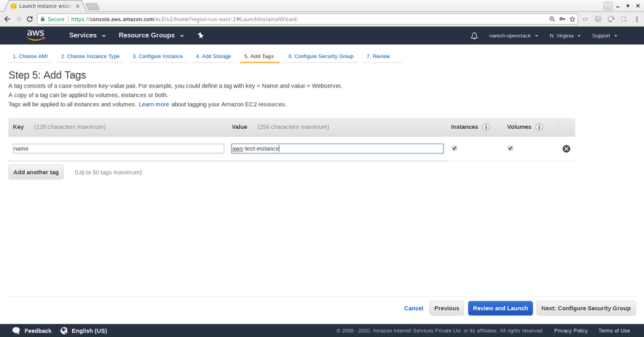Viewport: 644px width, 337px height.
Task: Bookmark page with the star icon
Action: 572,19
